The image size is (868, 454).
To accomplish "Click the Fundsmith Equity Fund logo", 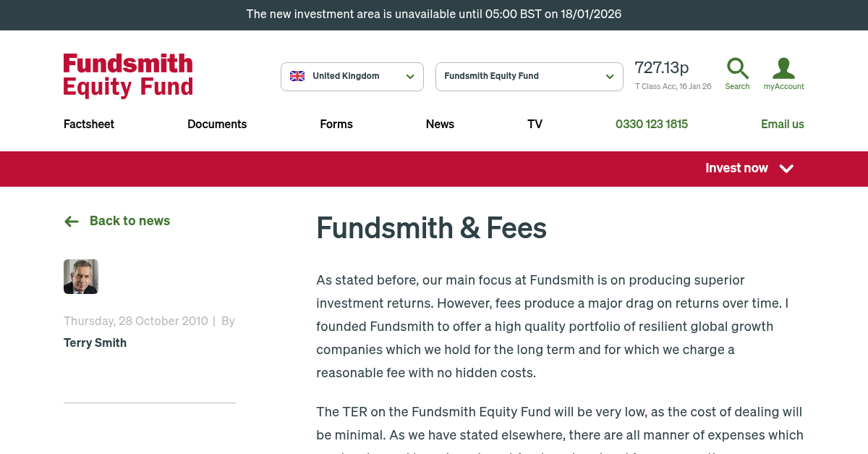I will (128, 75).
